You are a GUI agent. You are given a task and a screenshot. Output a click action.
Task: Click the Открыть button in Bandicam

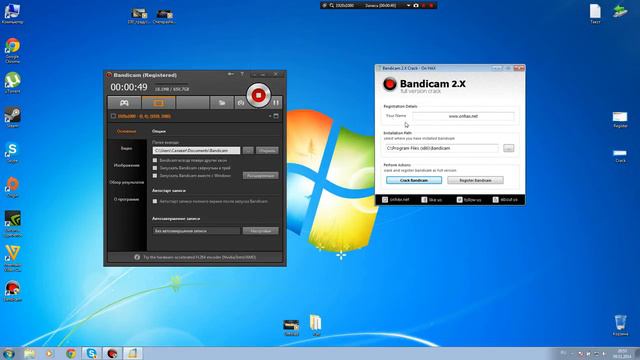point(267,151)
